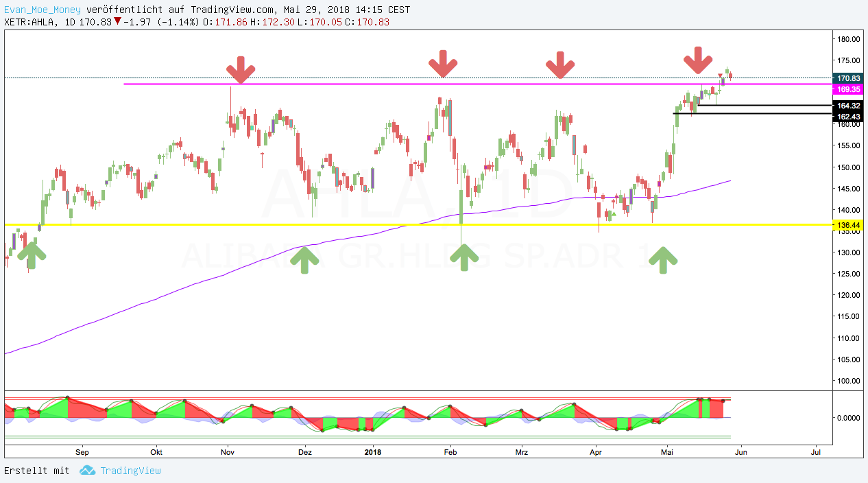
Task: Click the Sep label on the time axis
Action: [x=82, y=451]
